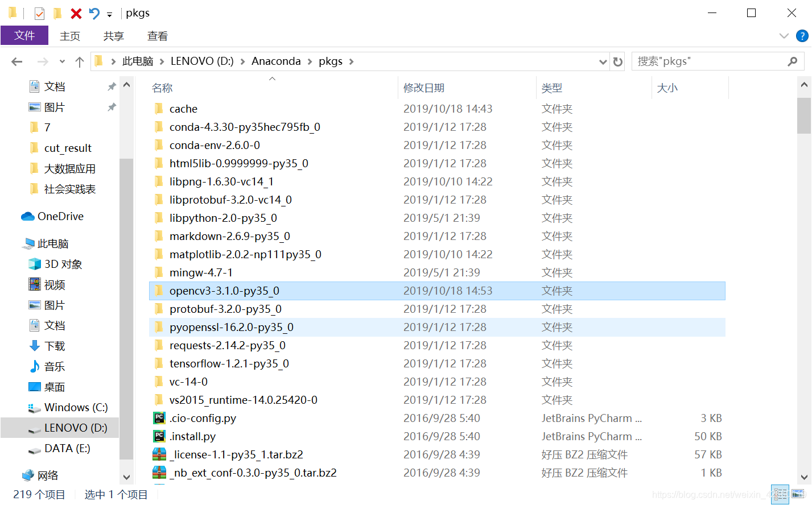Select the .install.py PyCharm file
The width and height of the screenshot is (812, 505).
coord(437,436)
